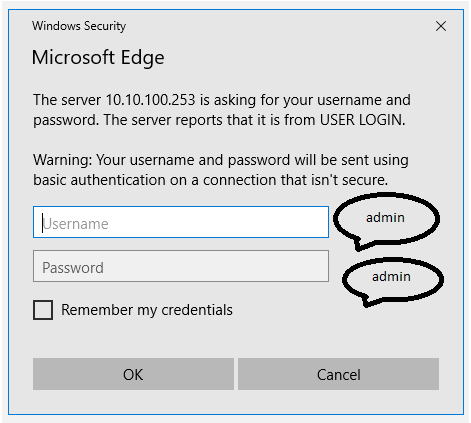
Task: Close the Windows Security dialog with X
Action: [x=441, y=26]
